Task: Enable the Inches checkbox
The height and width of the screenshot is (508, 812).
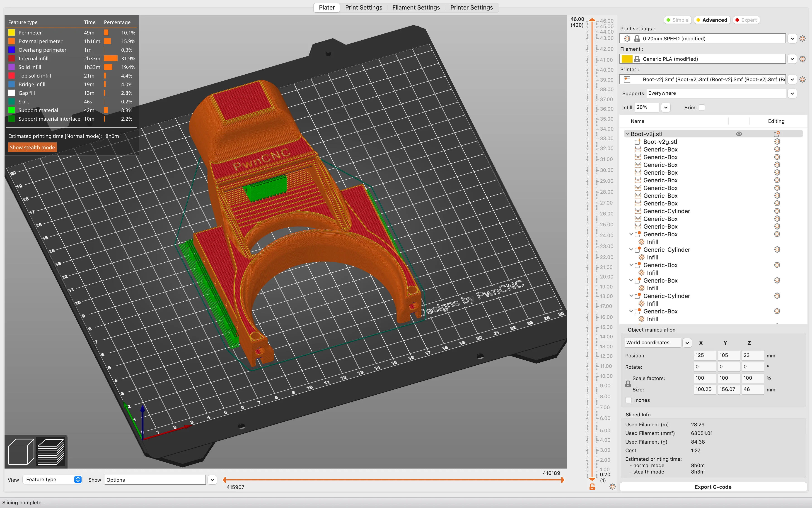Action: point(628,400)
